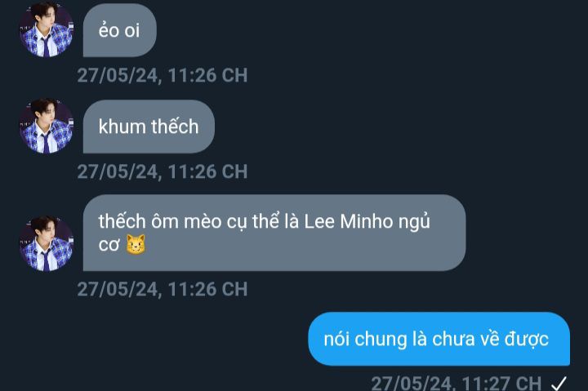The image size is (588, 391).
Task: Click the "11:27 CH" time of sent message
Action: coord(501,384)
